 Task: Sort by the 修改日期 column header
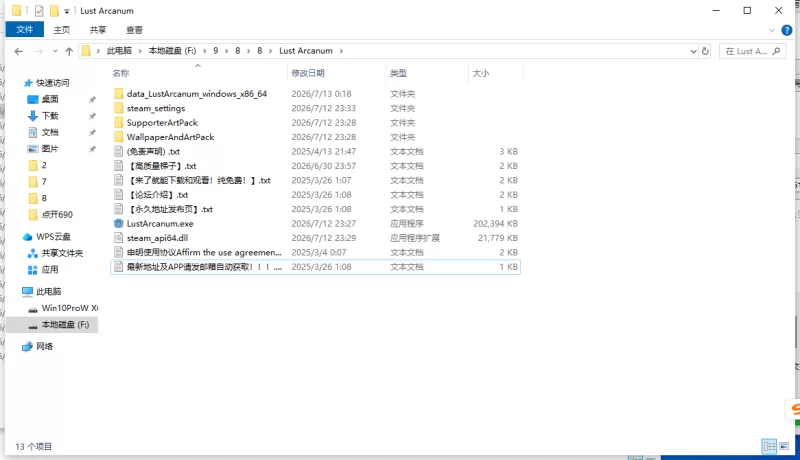(308, 73)
